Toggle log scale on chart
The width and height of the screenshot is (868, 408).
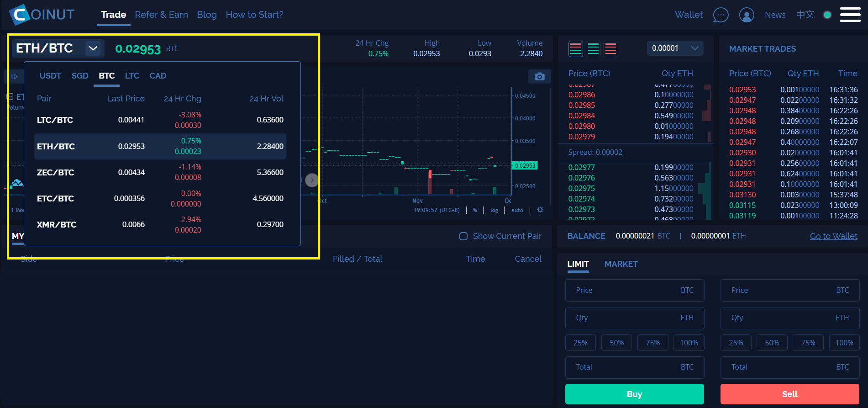click(494, 210)
